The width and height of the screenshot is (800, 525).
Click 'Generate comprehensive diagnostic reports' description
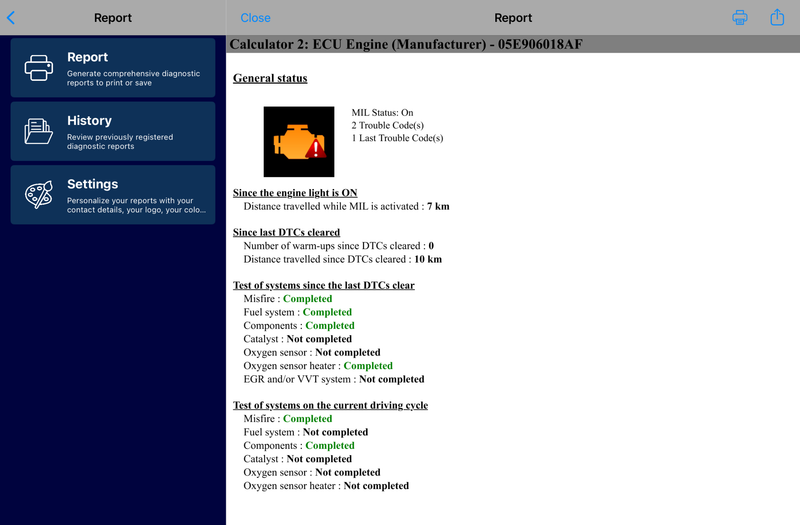pos(133,78)
